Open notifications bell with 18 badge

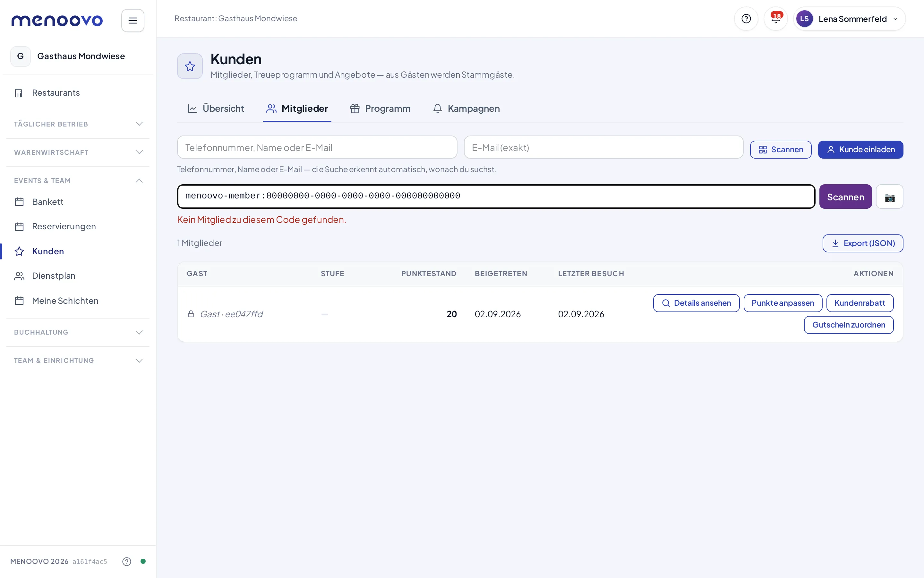pos(775,19)
